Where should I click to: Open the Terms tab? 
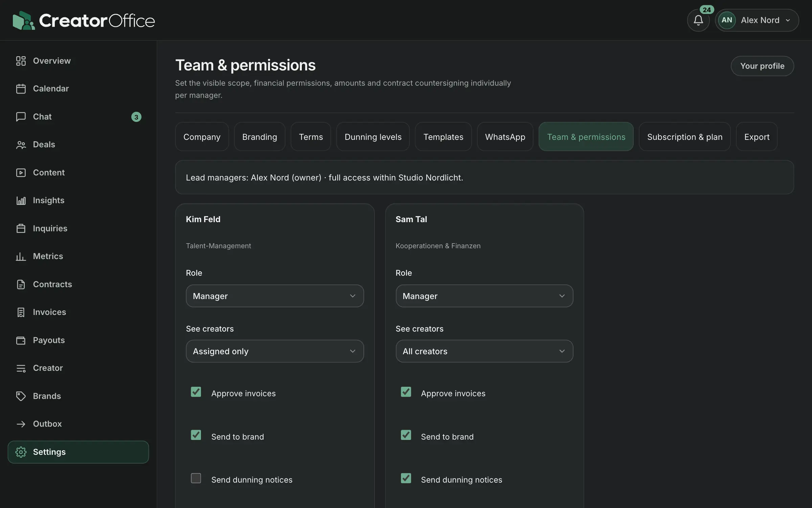click(x=311, y=137)
